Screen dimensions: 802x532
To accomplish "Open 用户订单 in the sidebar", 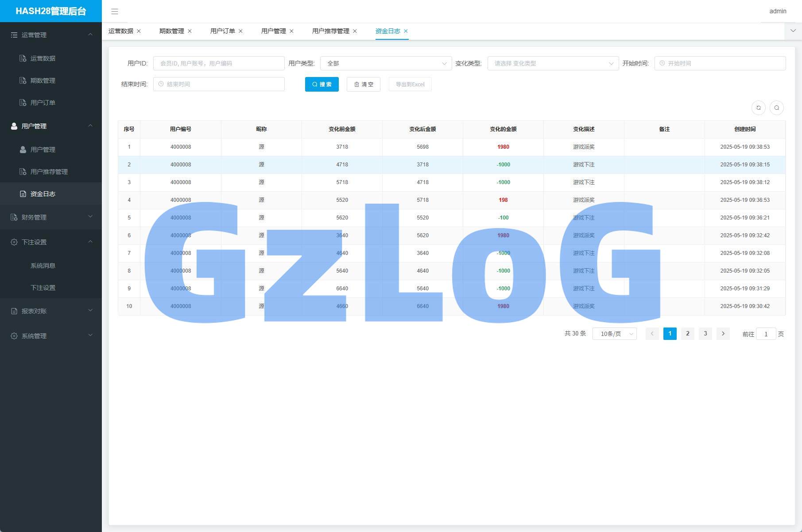I will (x=43, y=103).
